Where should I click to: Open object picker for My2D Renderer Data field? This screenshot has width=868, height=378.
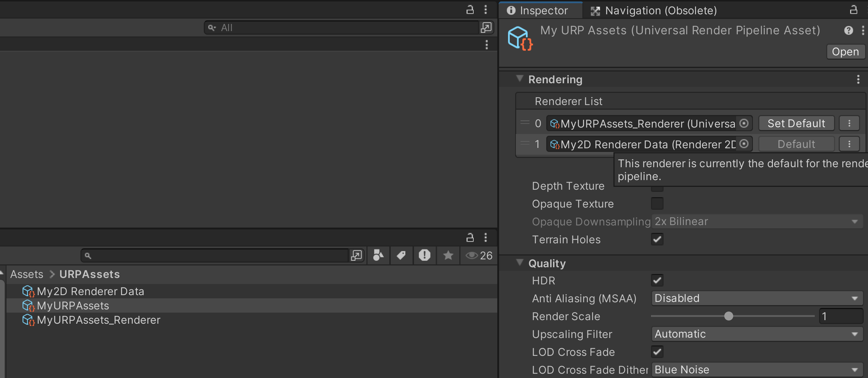744,144
